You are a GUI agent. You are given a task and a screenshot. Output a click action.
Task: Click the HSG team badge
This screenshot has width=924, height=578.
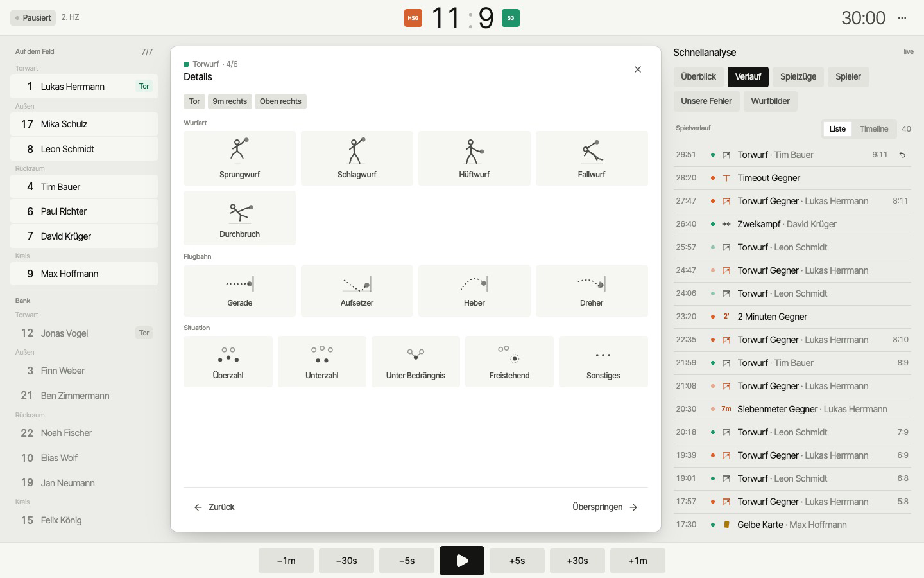pyautogui.click(x=413, y=18)
